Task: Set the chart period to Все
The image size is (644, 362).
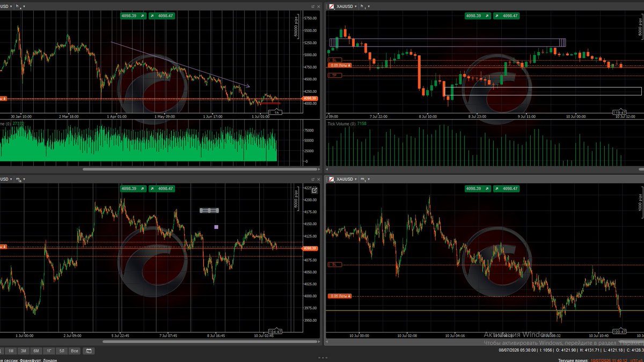Action: 75,351
